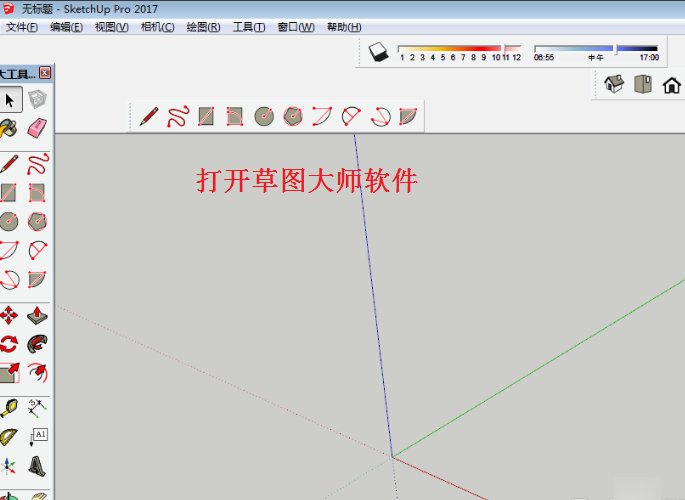Click the Make Component tool icon
The width and height of the screenshot is (685, 500).
click(37, 100)
